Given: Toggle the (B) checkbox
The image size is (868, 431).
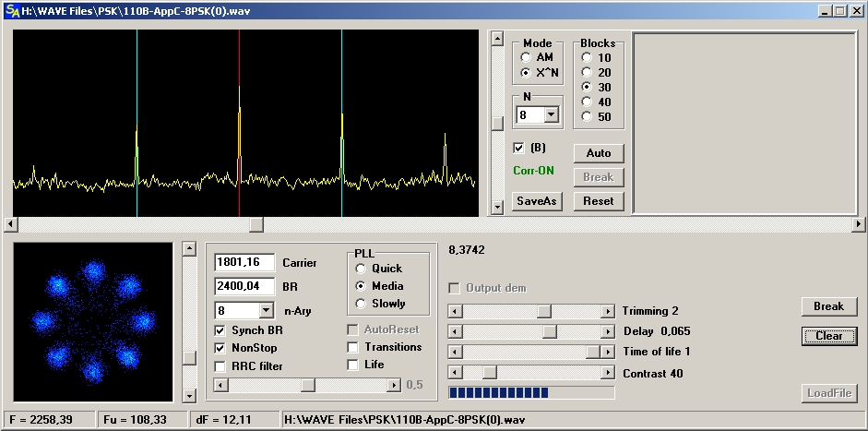Looking at the screenshot, I should (x=518, y=148).
